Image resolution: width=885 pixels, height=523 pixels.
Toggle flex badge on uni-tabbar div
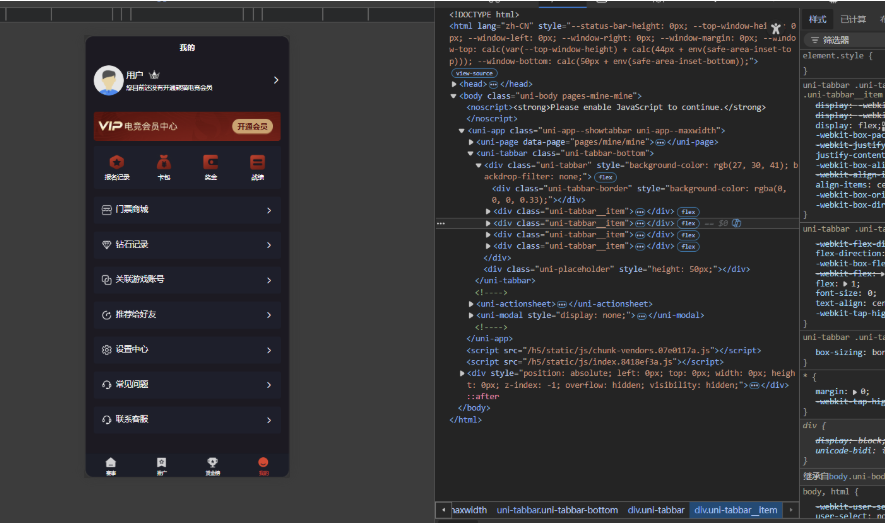(606, 177)
